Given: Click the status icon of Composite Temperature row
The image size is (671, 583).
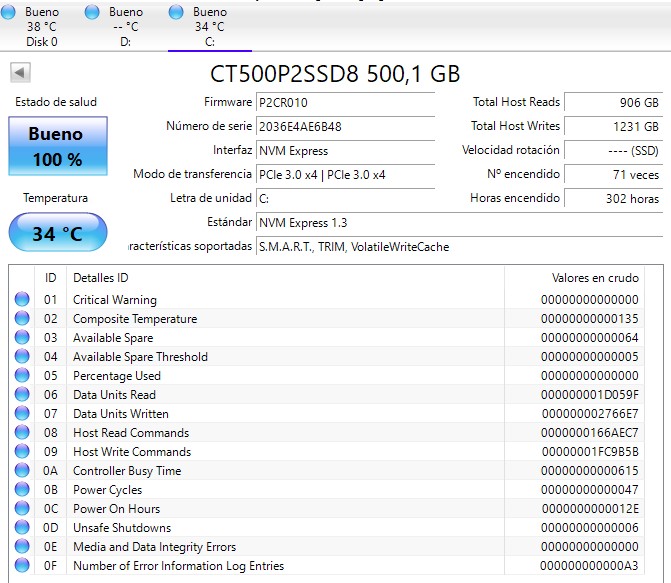Looking at the screenshot, I should click(22, 318).
